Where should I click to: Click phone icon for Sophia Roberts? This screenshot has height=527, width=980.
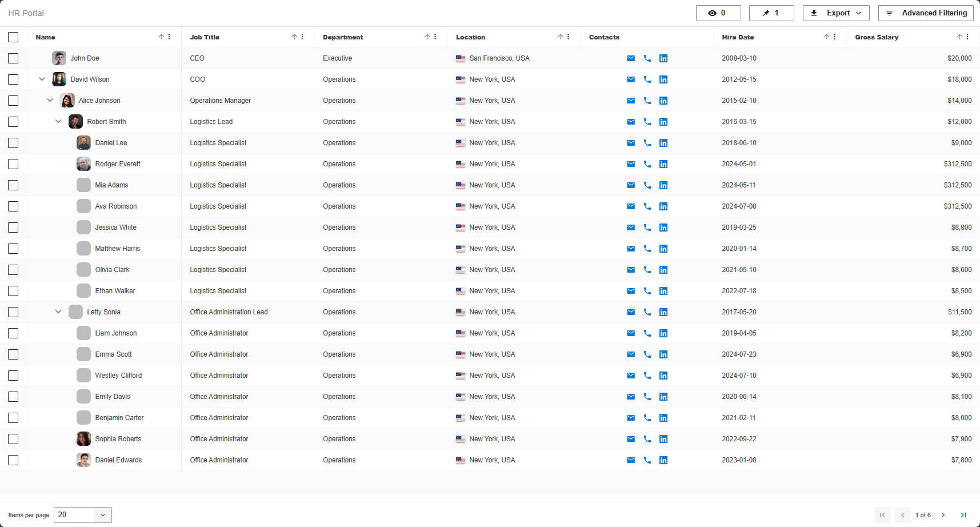click(x=647, y=439)
